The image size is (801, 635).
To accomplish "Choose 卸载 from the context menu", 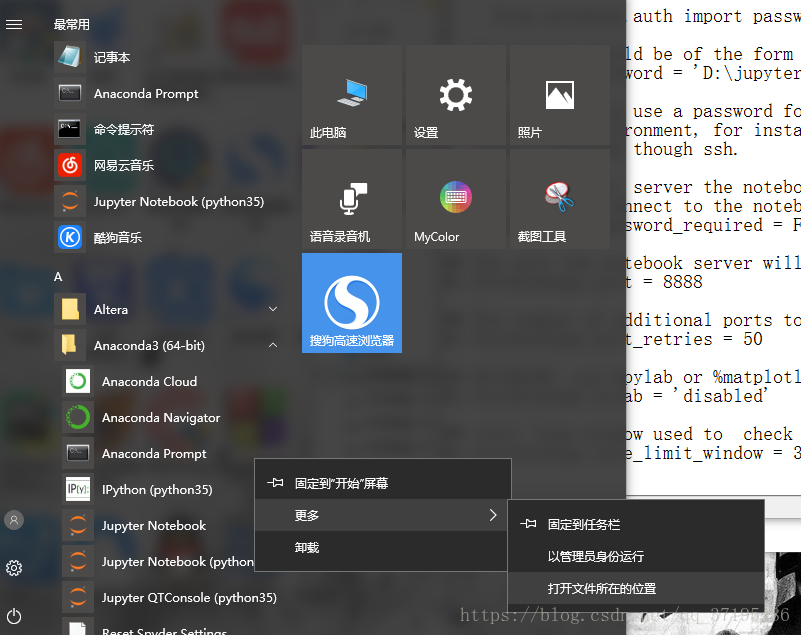I will pyautogui.click(x=381, y=548).
